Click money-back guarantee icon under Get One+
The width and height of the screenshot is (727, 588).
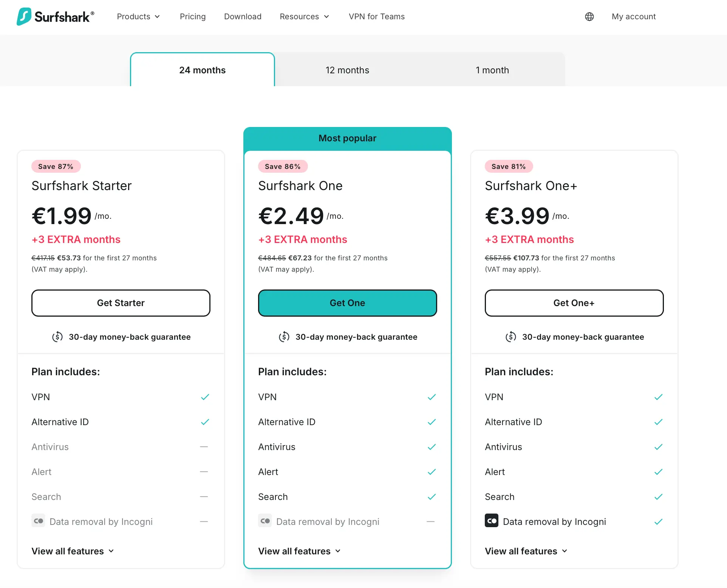tap(511, 337)
